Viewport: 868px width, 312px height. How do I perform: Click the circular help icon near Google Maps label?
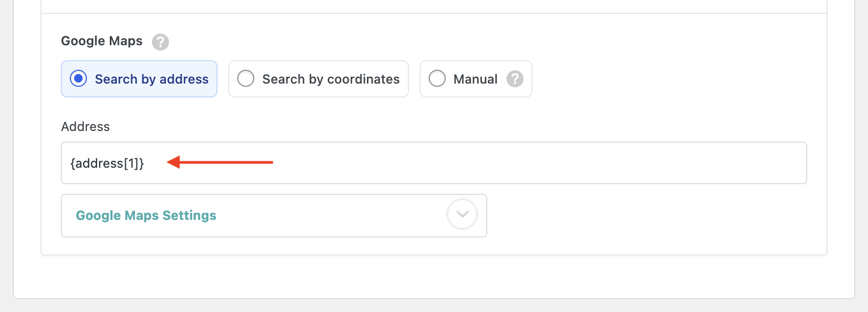[x=160, y=42]
